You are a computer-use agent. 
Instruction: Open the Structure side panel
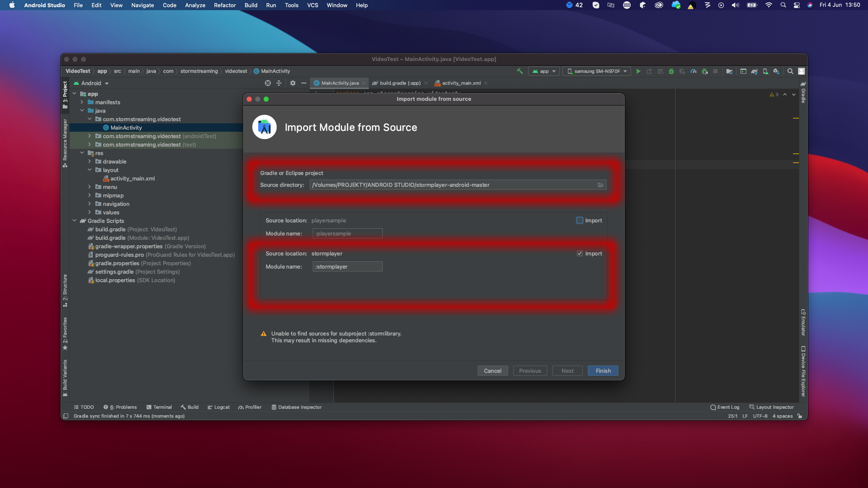[65, 290]
